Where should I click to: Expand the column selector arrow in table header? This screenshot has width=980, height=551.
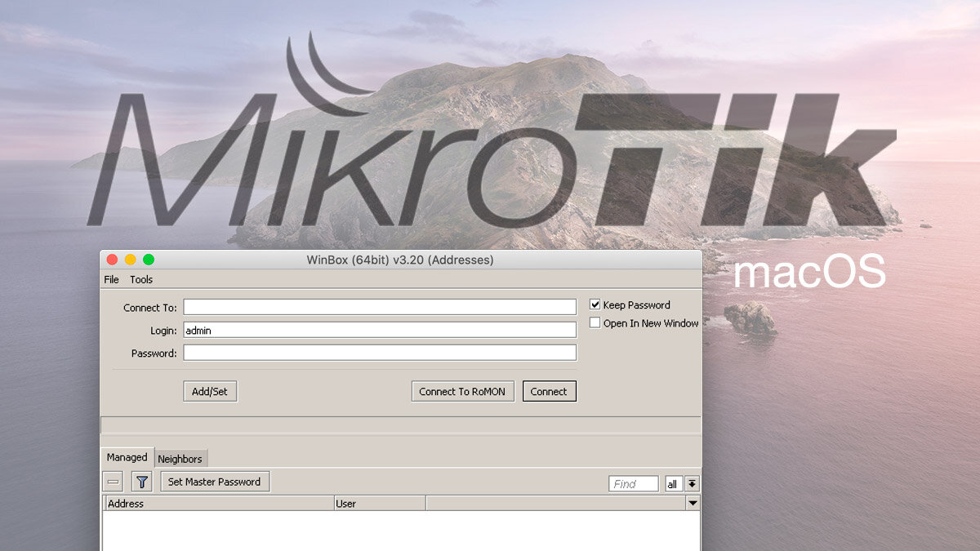pyautogui.click(x=693, y=504)
